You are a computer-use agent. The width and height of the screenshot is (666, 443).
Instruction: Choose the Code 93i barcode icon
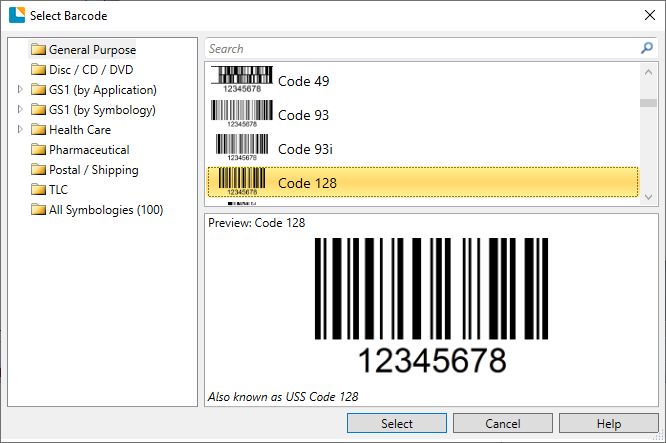coord(242,149)
